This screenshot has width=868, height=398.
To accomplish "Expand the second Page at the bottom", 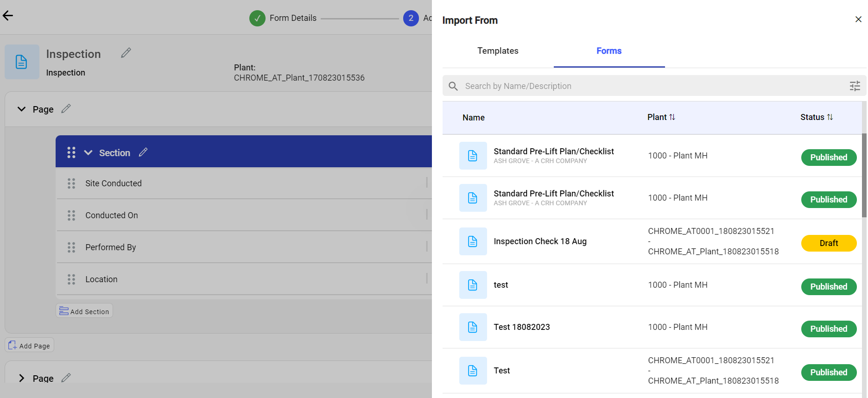I will click(x=21, y=378).
